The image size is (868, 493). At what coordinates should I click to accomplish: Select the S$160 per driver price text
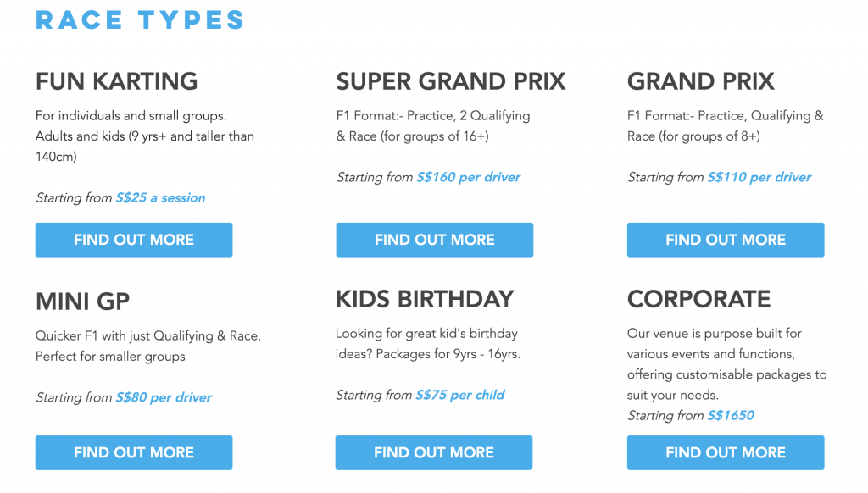468,177
